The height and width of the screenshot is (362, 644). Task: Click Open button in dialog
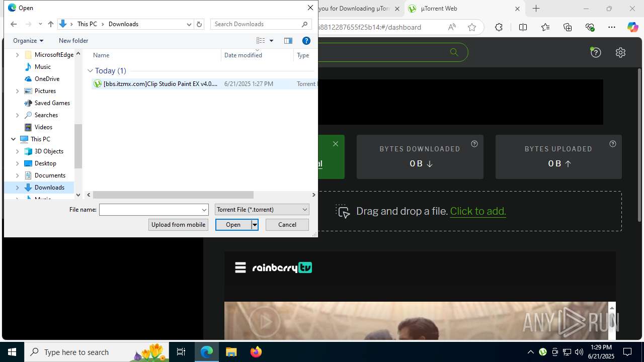tap(233, 225)
